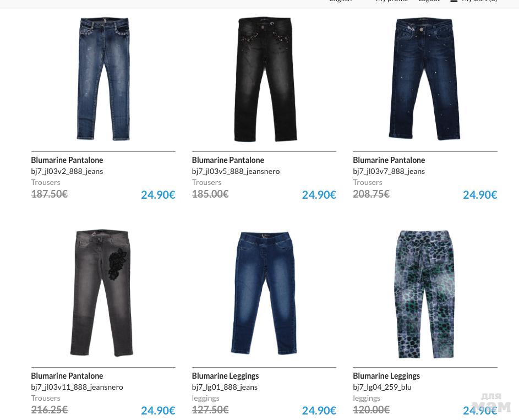Click Blumarine Pantalone title above bj7_jl03v2_888_jeans

point(67,160)
